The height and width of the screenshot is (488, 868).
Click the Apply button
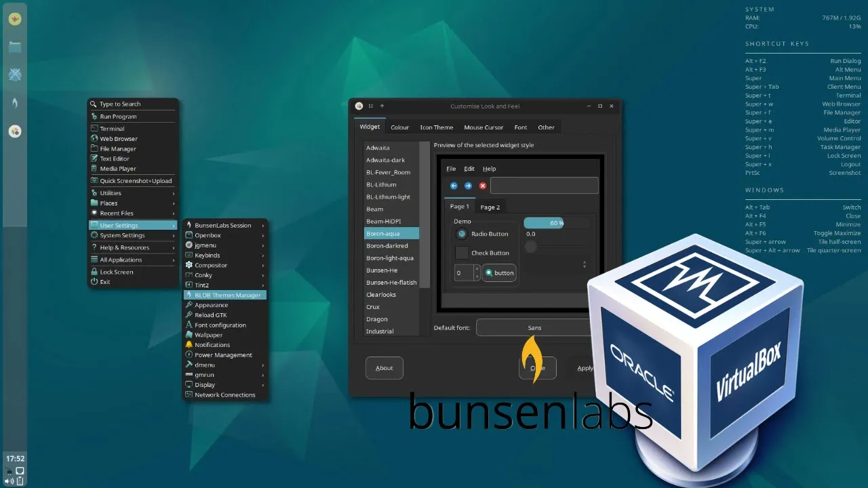[x=585, y=368]
